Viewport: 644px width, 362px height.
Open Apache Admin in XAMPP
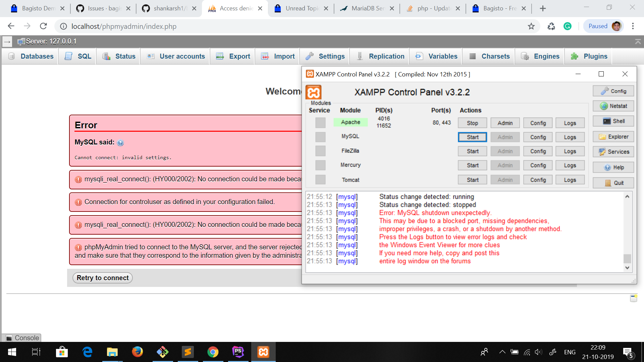point(505,123)
